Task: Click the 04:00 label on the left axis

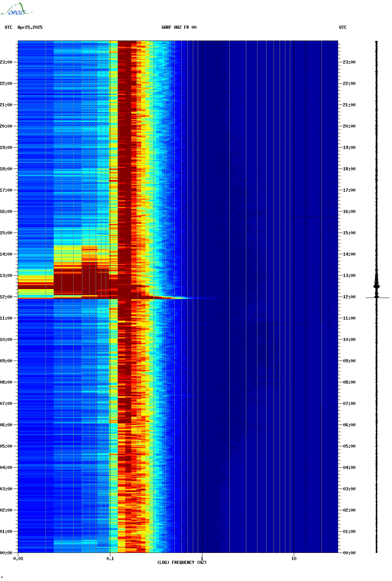Action: (x=6, y=468)
